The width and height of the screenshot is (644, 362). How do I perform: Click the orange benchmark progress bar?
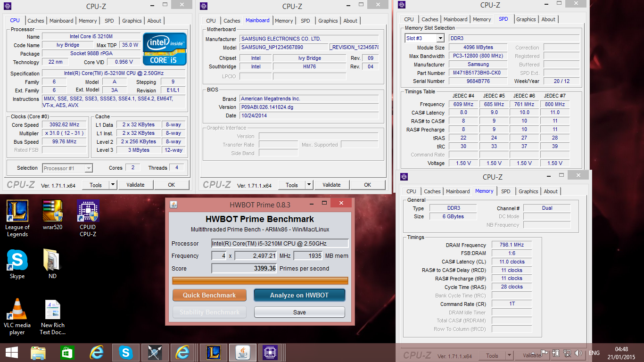tap(260, 281)
